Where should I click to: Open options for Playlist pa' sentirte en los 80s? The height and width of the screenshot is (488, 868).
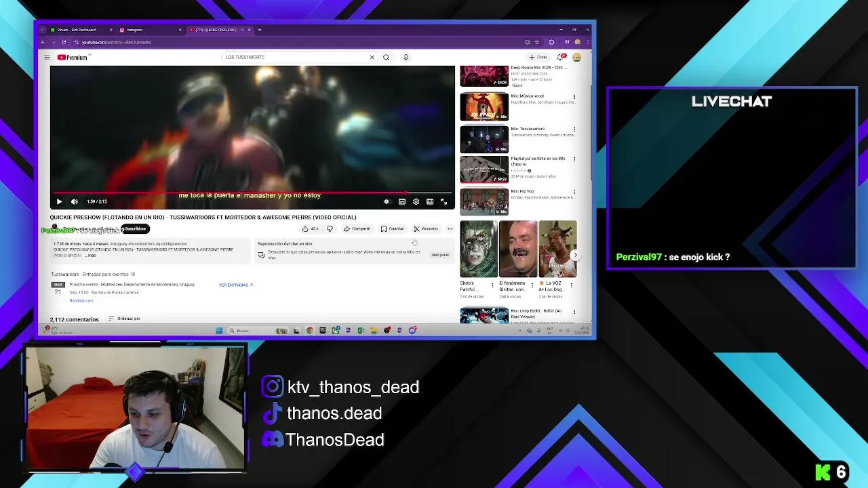point(574,159)
